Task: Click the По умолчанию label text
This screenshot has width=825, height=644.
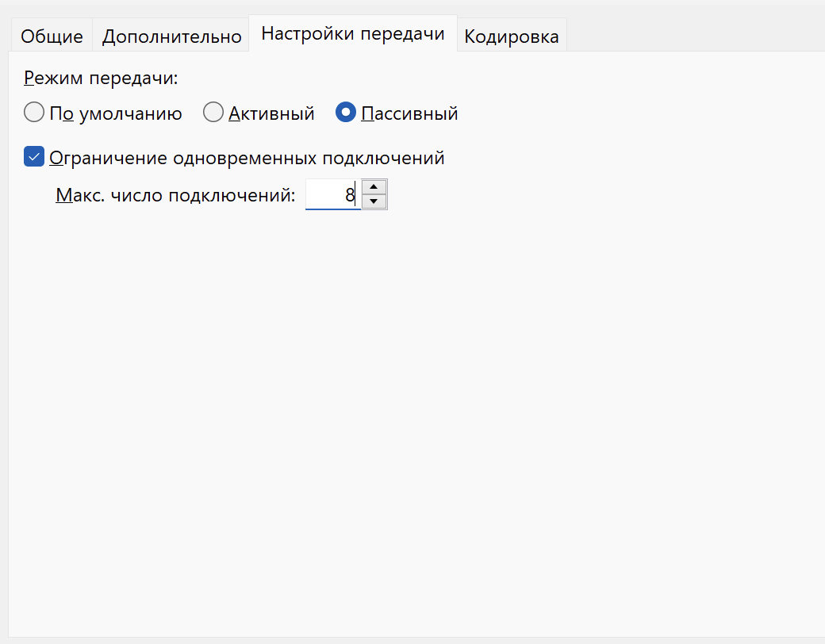Action: 116,113
